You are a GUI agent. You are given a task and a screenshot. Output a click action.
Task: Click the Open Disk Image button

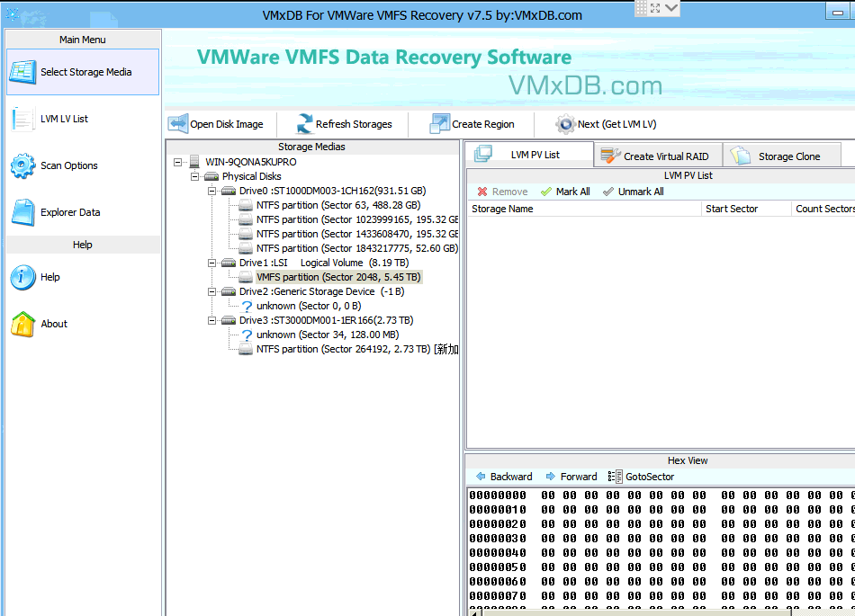coord(216,124)
